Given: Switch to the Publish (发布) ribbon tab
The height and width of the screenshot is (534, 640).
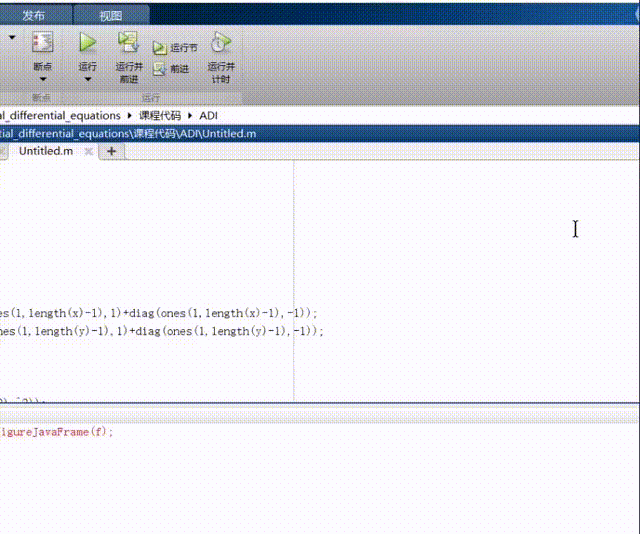Looking at the screenshot, I should coord(33,16).
